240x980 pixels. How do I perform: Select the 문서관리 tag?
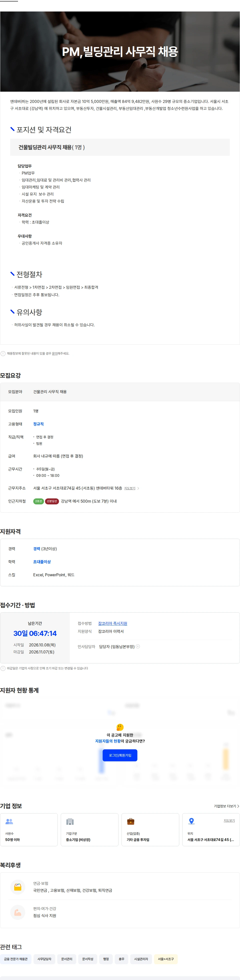pos(67,959)
